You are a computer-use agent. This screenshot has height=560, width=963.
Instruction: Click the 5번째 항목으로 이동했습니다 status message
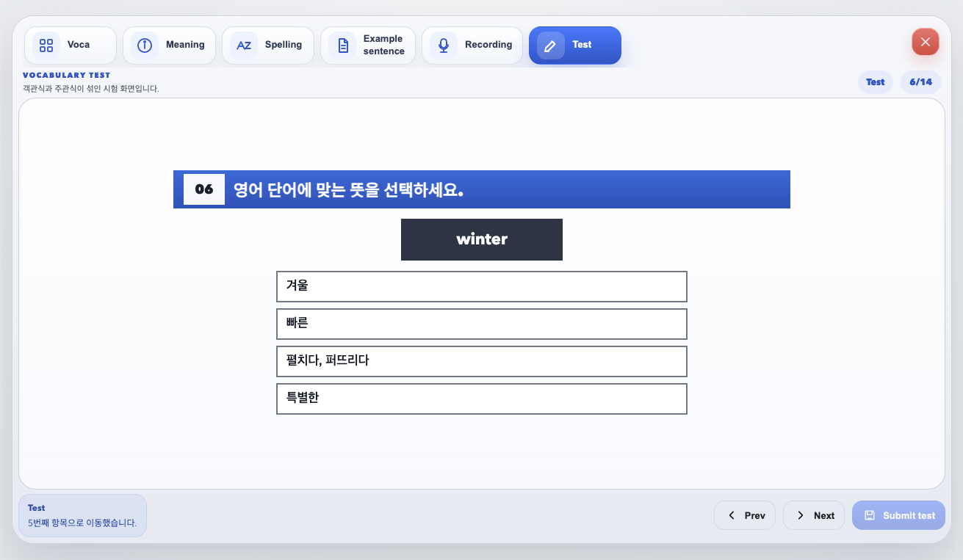pyautogui.click(x=82, y=523)
